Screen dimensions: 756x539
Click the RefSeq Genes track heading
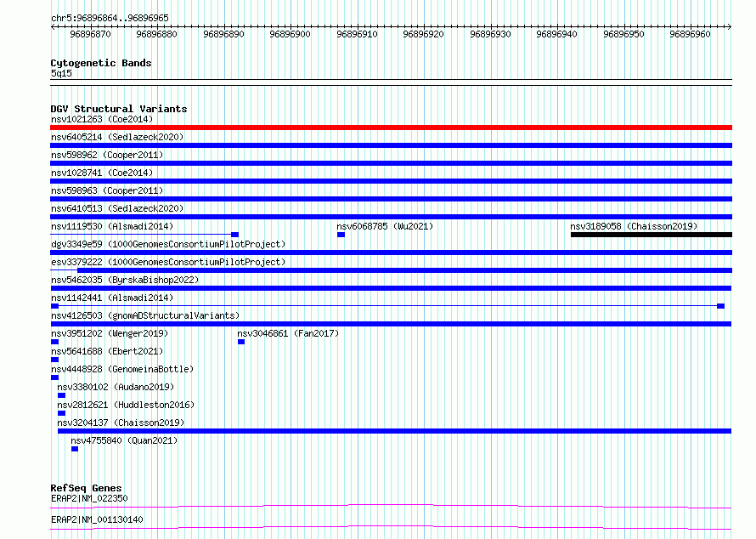[86, 488]
